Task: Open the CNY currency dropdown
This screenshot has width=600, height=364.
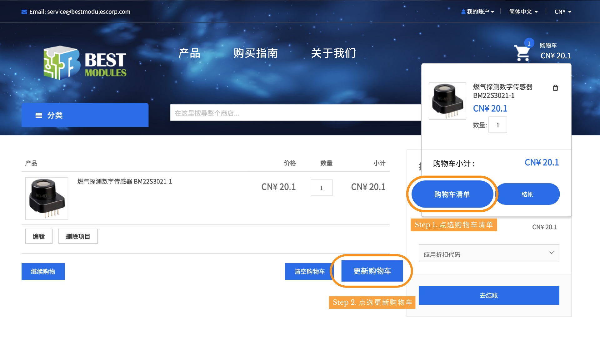Action: (x=563, y=12)
